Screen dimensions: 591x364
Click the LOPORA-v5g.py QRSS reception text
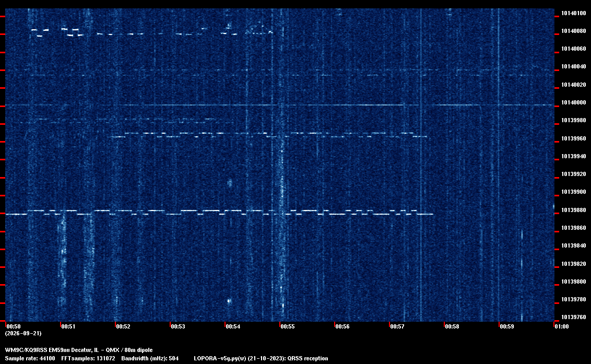[261, 358]
